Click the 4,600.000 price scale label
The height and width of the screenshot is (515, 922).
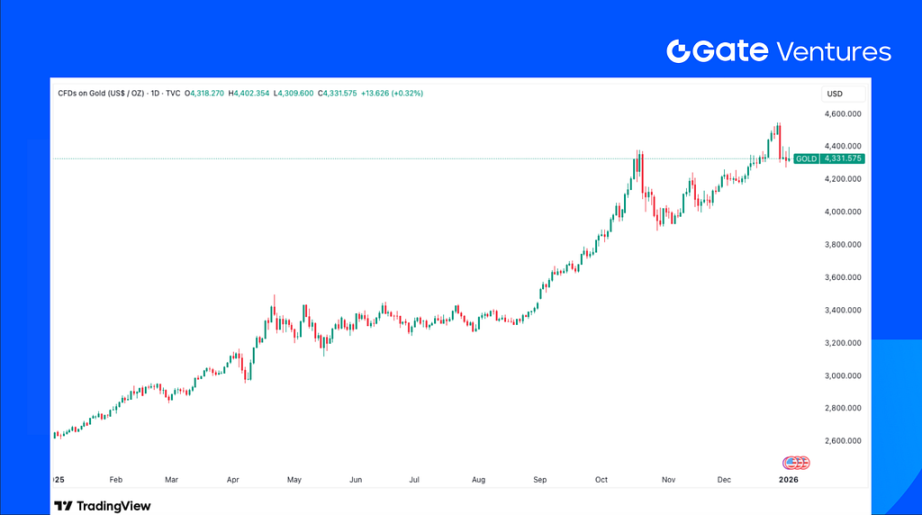[841, 115]
